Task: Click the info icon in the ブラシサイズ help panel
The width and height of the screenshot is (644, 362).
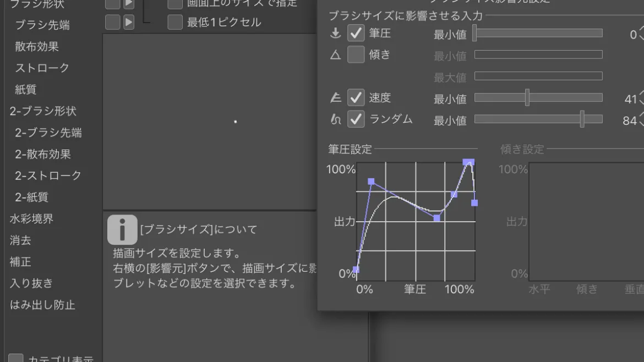Action: point(122,229)
